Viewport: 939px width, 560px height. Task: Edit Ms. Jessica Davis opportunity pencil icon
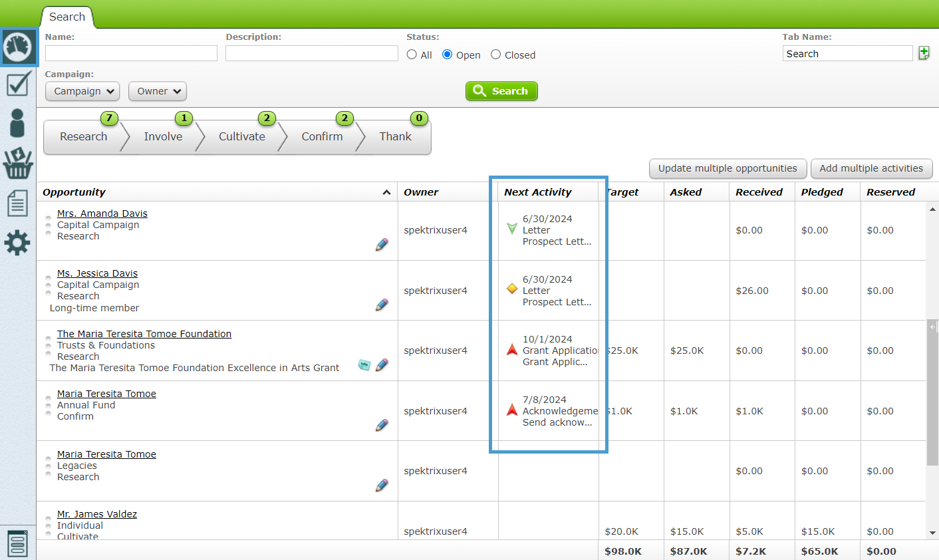[x=382, y=305]
